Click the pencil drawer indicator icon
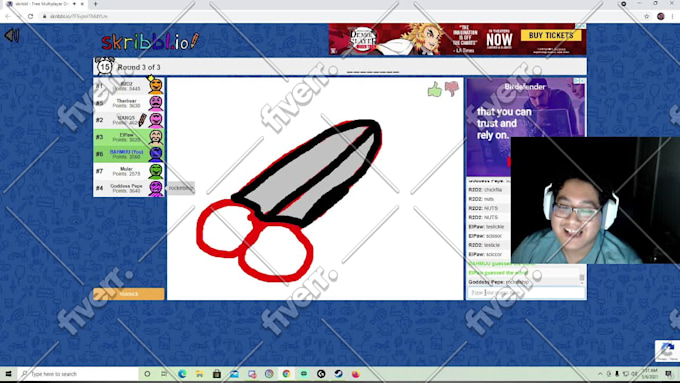 [142, 120]
